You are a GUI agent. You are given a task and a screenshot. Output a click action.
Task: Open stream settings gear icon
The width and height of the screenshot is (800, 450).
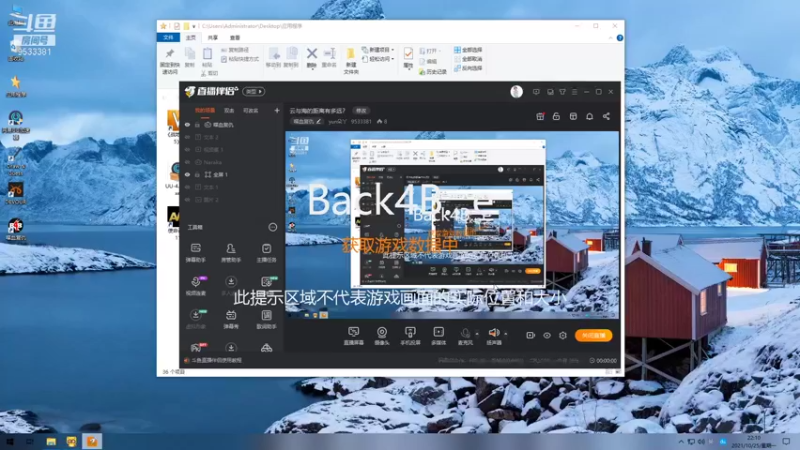tap(563, 335)
